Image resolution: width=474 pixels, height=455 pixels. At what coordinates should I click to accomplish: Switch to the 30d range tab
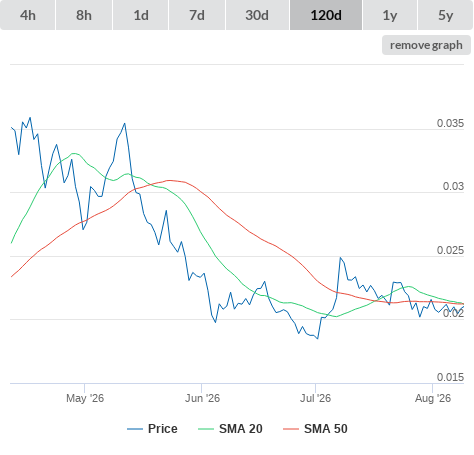tap(257, 15)
